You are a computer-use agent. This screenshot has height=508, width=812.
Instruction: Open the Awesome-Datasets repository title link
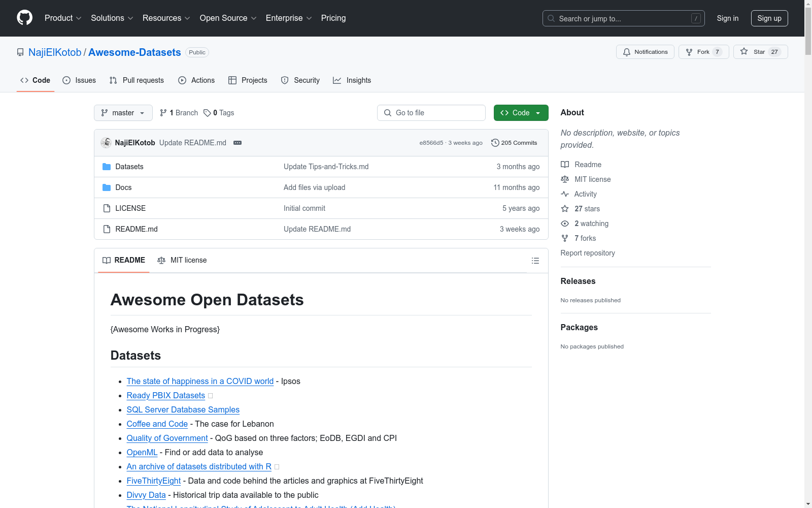pyautogui.click(x=134, y=52)
